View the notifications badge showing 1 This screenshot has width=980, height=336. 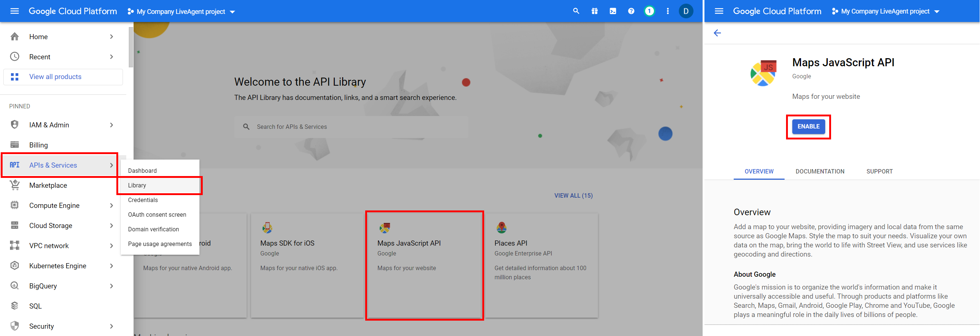click(x=649, y=11)
